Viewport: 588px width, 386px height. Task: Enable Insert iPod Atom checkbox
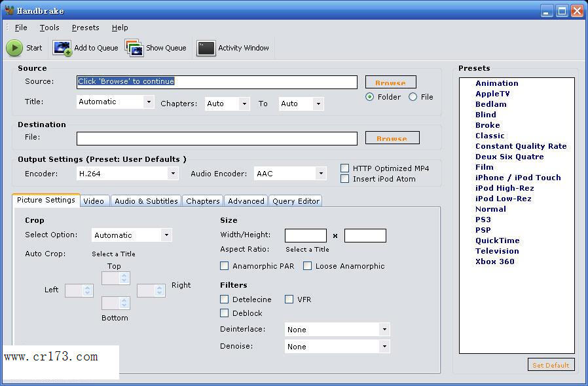[344, 178]
